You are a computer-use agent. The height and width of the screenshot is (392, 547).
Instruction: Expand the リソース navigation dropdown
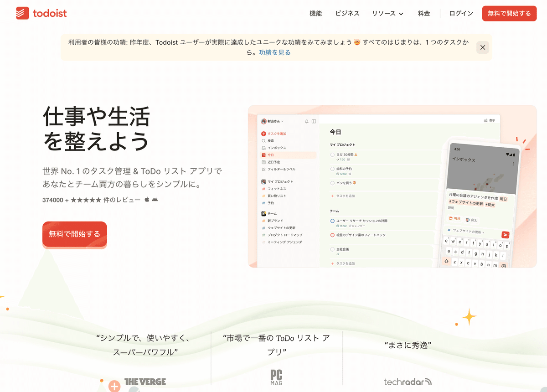tap(388, 14)
